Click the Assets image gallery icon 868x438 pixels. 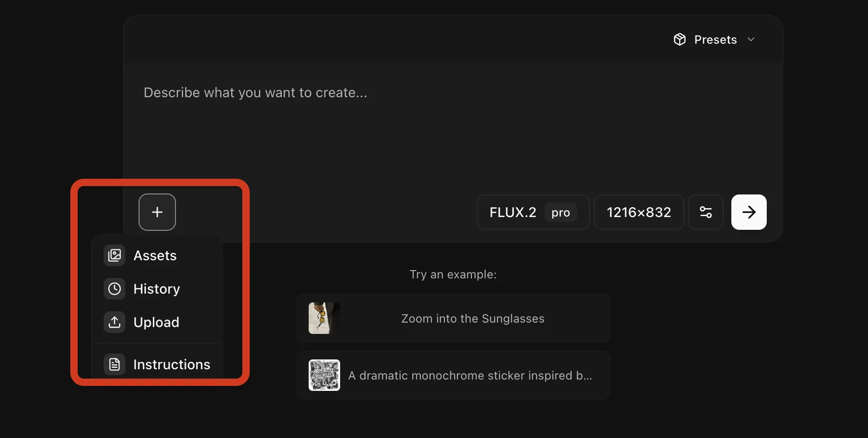pos(115,255)
